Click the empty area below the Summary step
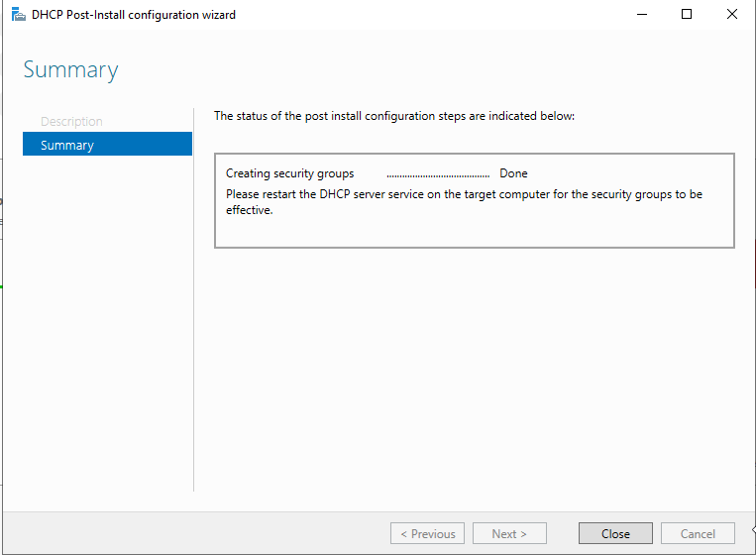Viewport: 756px width, 555px height. tap(107, 317)
